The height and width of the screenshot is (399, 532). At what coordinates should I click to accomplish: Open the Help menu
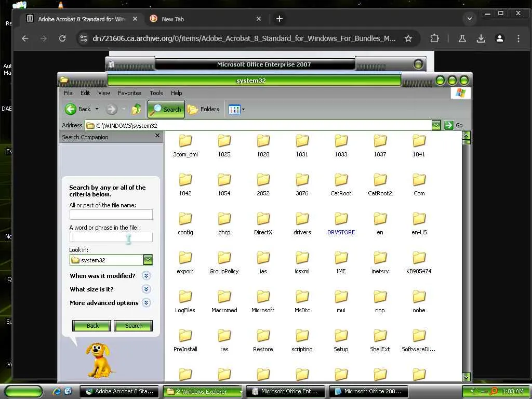pos(176,93)
